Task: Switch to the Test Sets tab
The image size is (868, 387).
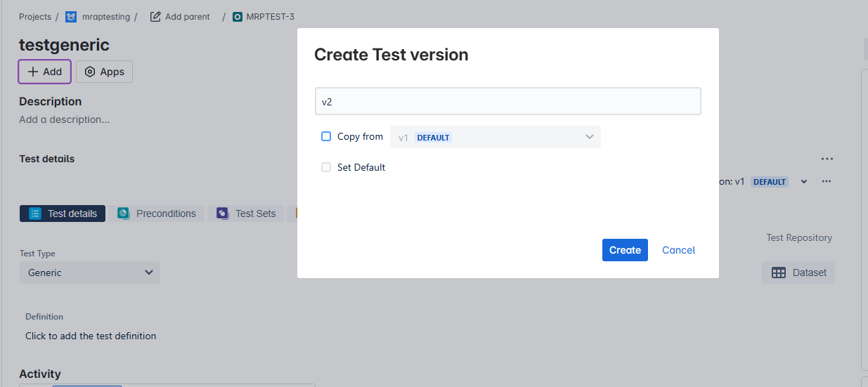Action: tap(246, 214)
